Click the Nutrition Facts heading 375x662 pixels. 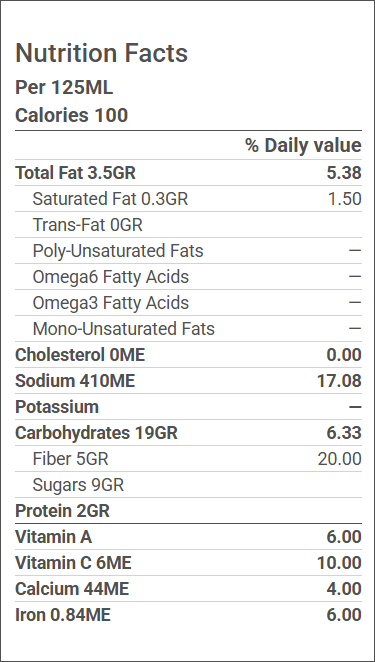pyautogui.click(x=101, y=53)
